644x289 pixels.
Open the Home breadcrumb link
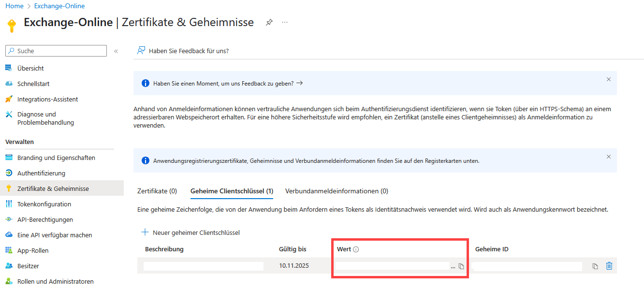click(x=14, y=6)
